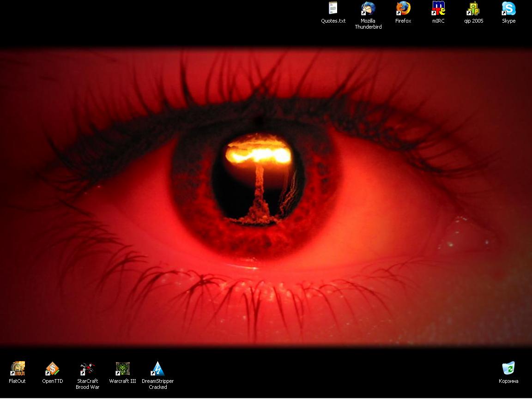The height and width of the screenshot is (399, 532).
Task: Select the Skype shortcut icon
Action: 508,8
